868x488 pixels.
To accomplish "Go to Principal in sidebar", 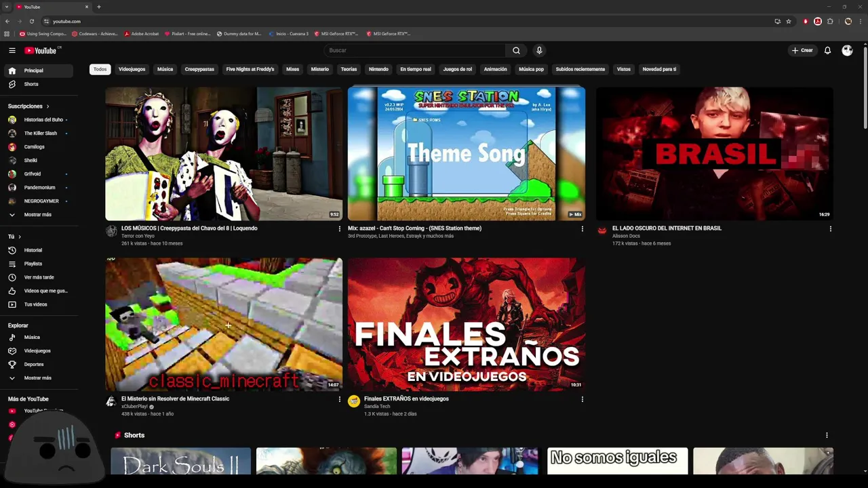I will (x=39, y=70).
